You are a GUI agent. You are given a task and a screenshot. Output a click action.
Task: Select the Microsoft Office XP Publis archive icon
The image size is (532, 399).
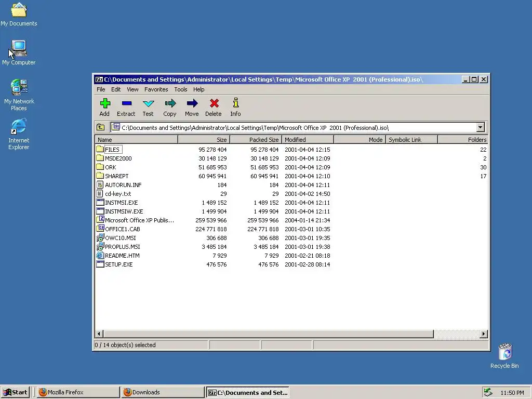pyautogui.click(x=100, y=220)
